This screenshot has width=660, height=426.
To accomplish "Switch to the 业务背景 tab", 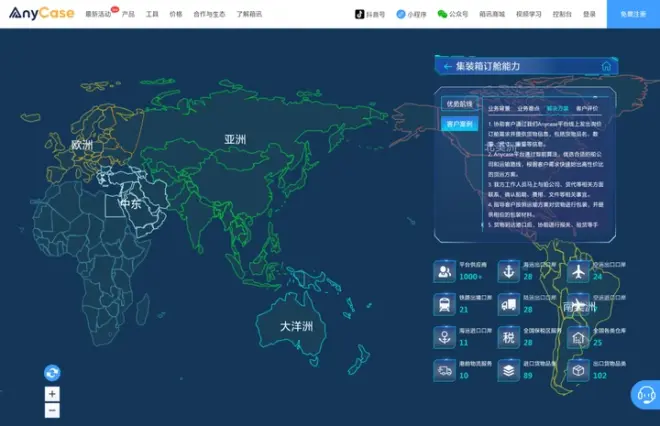I will 497,107.
